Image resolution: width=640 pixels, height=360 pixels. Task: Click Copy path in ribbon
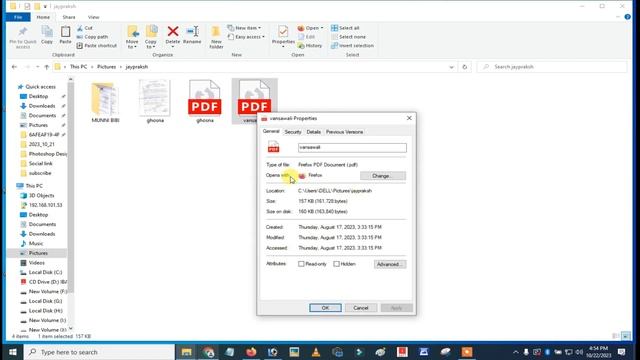[x=92, y=37]
